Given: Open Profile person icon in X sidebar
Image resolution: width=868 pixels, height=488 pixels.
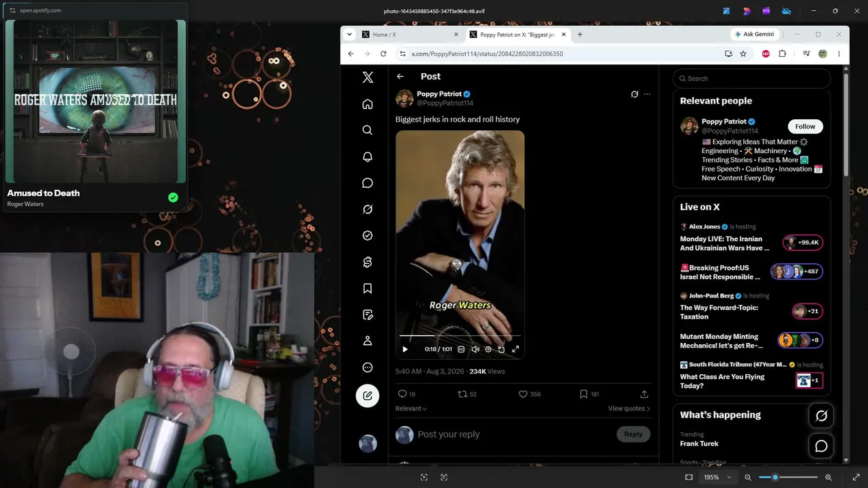Looking at the screenshot, I should tap(368, 341).
